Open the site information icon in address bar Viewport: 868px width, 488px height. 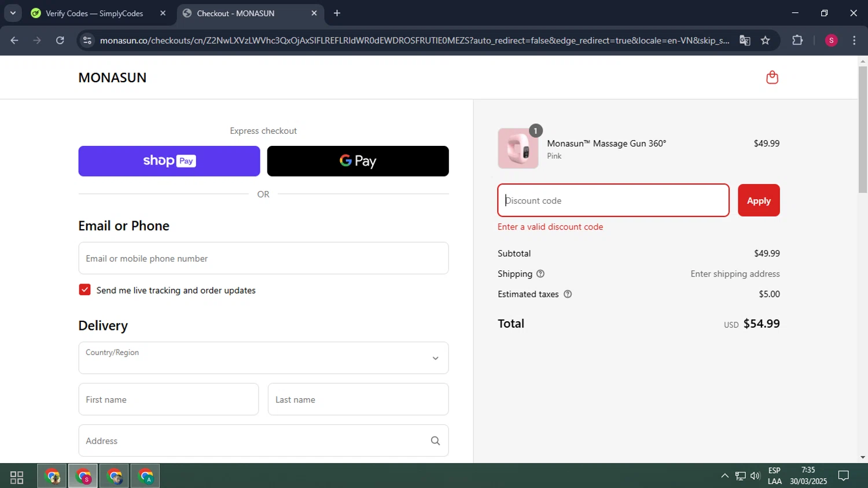click(87, 41)
